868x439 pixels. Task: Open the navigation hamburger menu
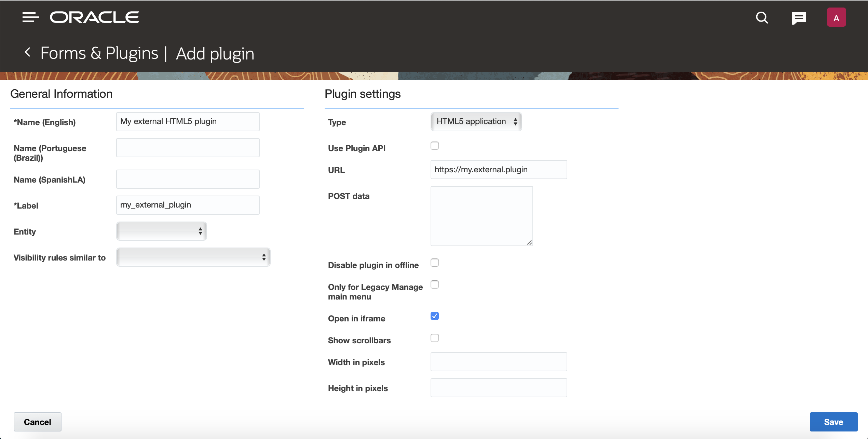point(30,17)
